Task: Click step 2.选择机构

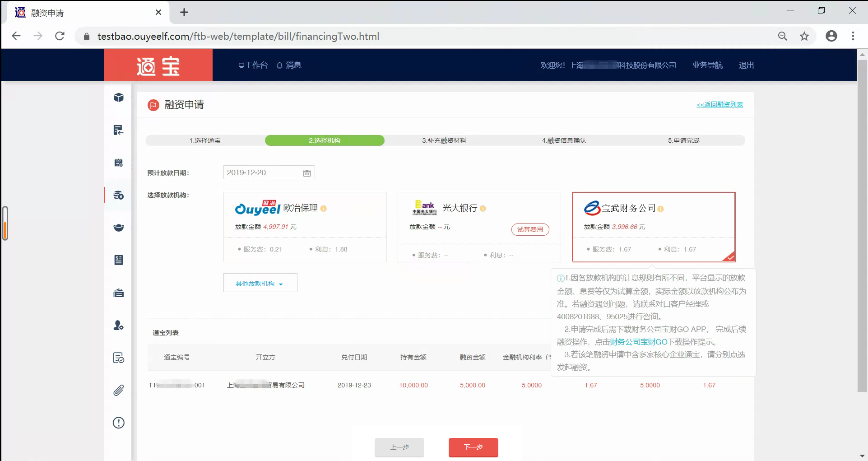Action: click(325, 140)
